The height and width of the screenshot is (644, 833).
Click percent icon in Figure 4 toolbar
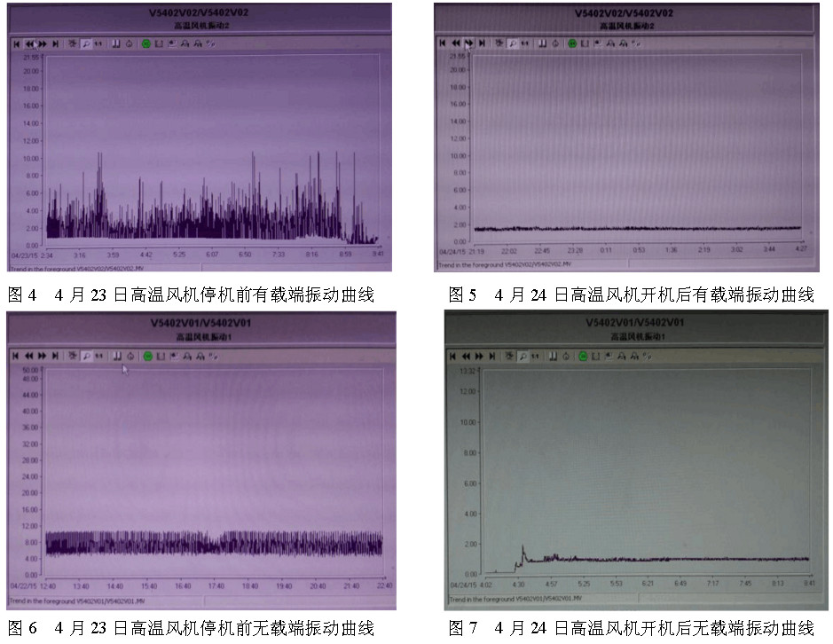[x=211, y=44]
